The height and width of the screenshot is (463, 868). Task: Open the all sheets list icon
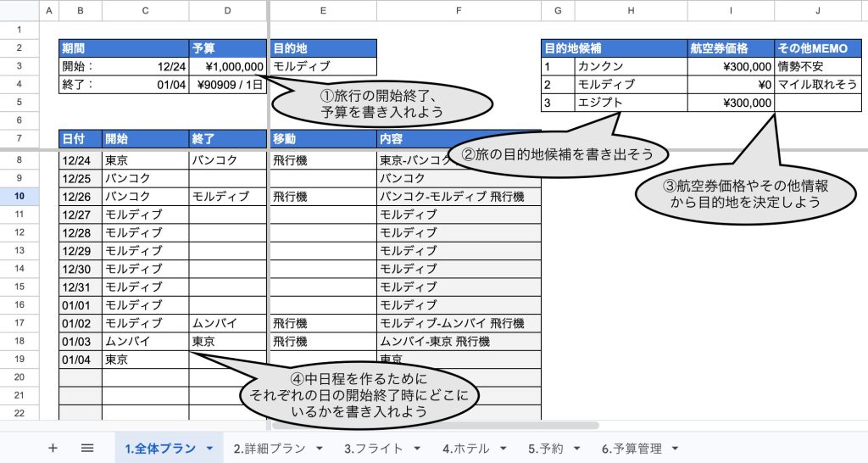click(86, 449)
